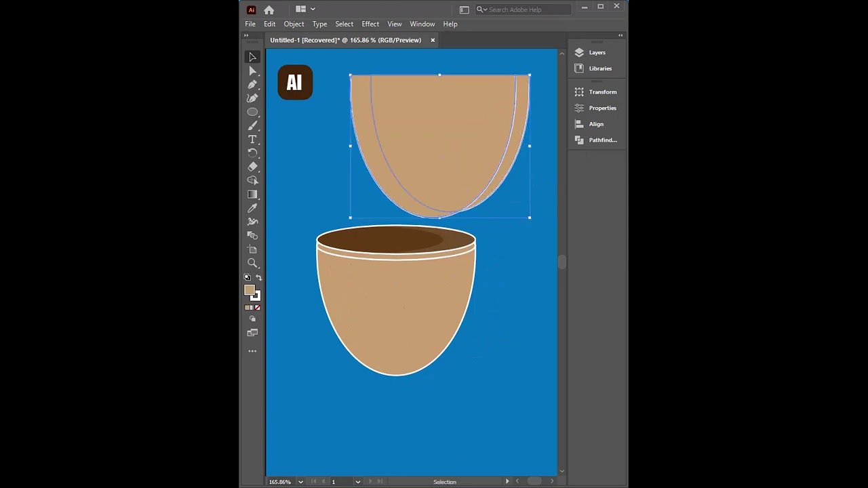Open the Window menu
Image resolution: width=868 pixels, height=488 pixels.
(x=422, y=24)
